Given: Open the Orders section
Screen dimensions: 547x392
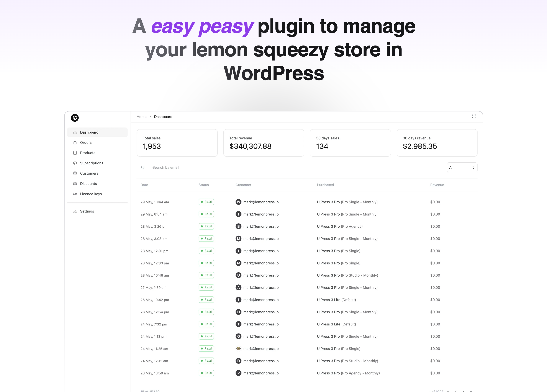Looking at the screenshot, I should pos(85,142).
